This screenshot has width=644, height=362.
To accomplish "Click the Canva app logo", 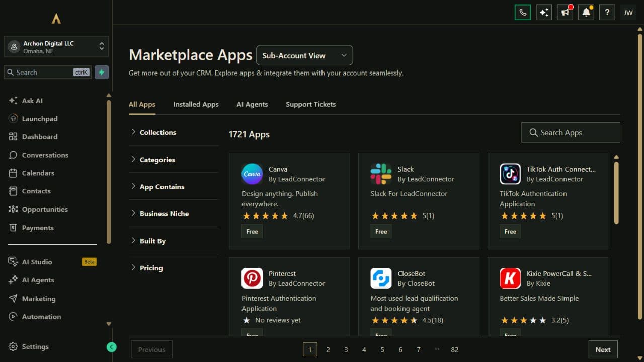I will (252, 174).
